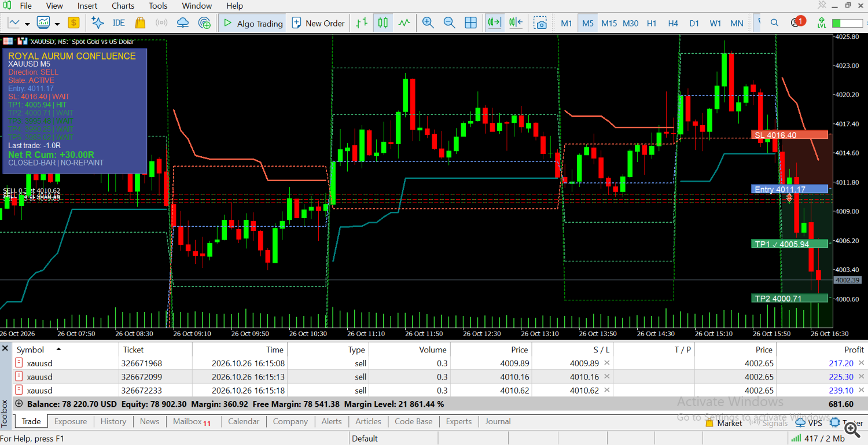Screen dimensions: 868x445
Task: Remove stop loss 4010.62 on ticket 326672233
Action: (x=607, y=390)
